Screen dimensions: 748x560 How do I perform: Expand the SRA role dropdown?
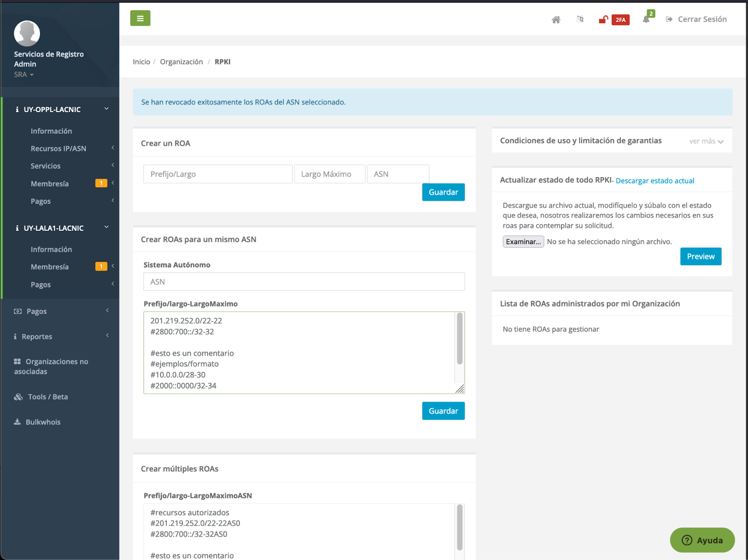(24, 74)
